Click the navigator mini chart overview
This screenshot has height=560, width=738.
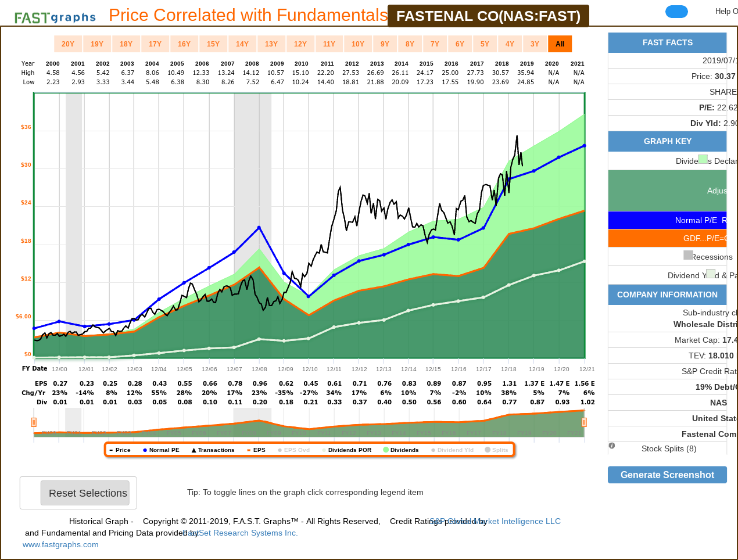click(309, 423)
